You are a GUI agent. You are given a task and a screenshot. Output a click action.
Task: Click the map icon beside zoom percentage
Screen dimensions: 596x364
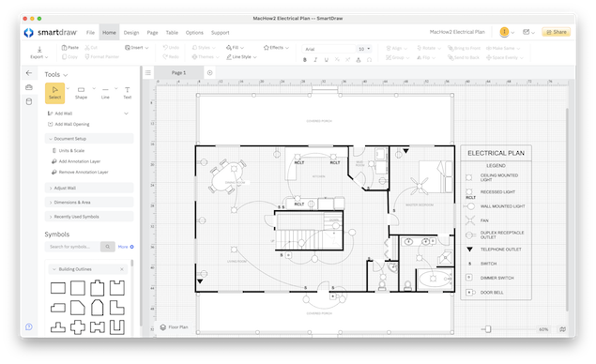pyautogui.click(x=562, y=329)
